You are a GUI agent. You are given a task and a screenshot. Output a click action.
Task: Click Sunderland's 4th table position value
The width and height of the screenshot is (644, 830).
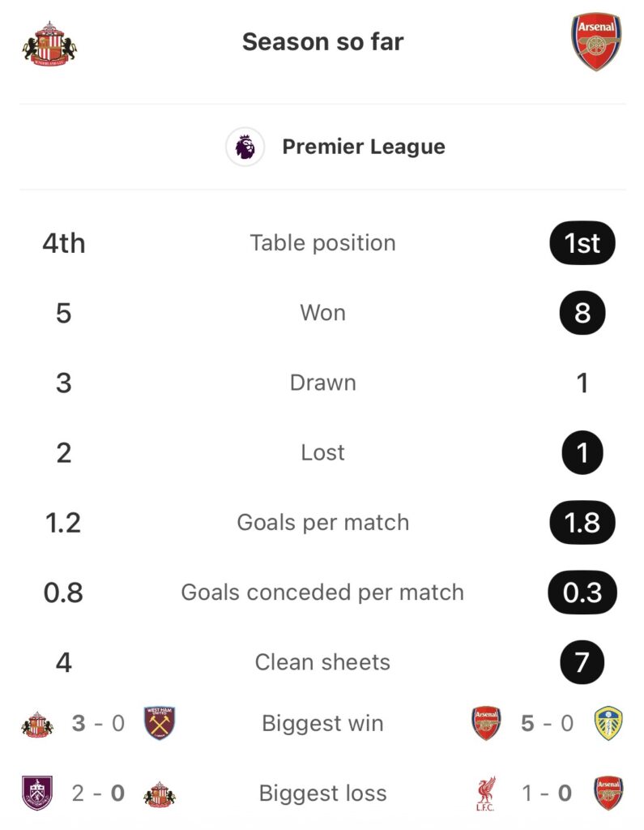coord(64,243)
